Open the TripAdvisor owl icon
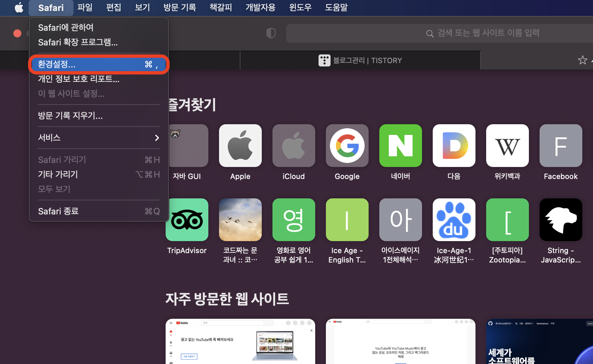Image resolution: width=593 pixels, height=364 pixels. click(187, 220)
